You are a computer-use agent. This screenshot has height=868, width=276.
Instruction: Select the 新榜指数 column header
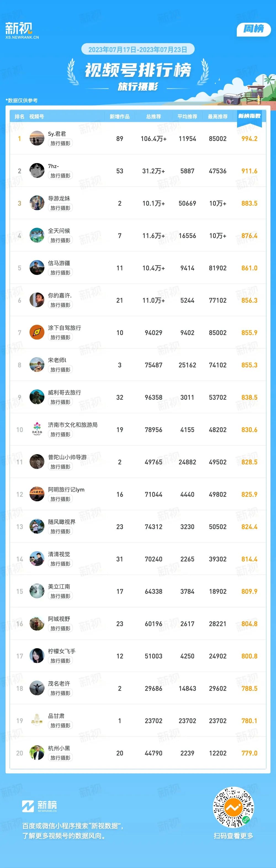(250, 116)
